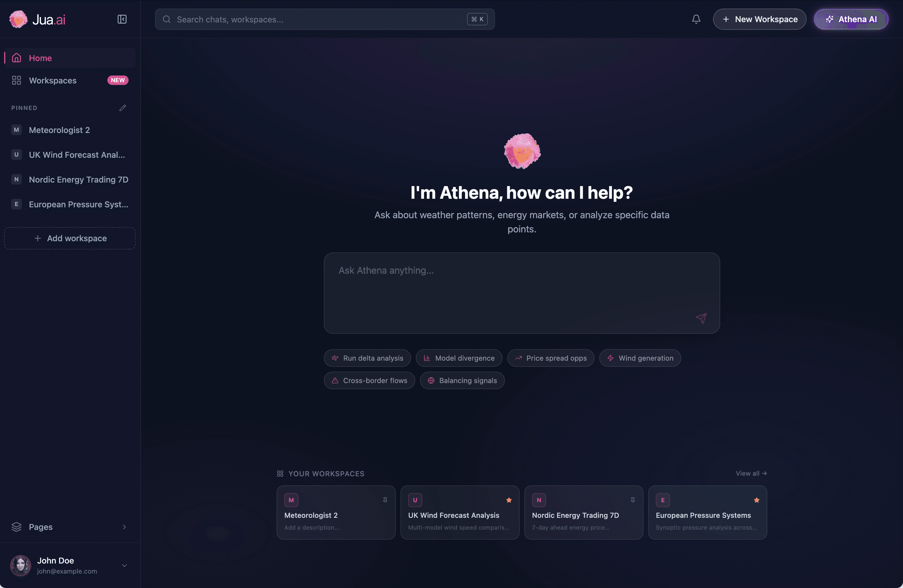Click the send arrow in Athena prompt
This screenshot has height=588, width=903.
coord(701,318)
